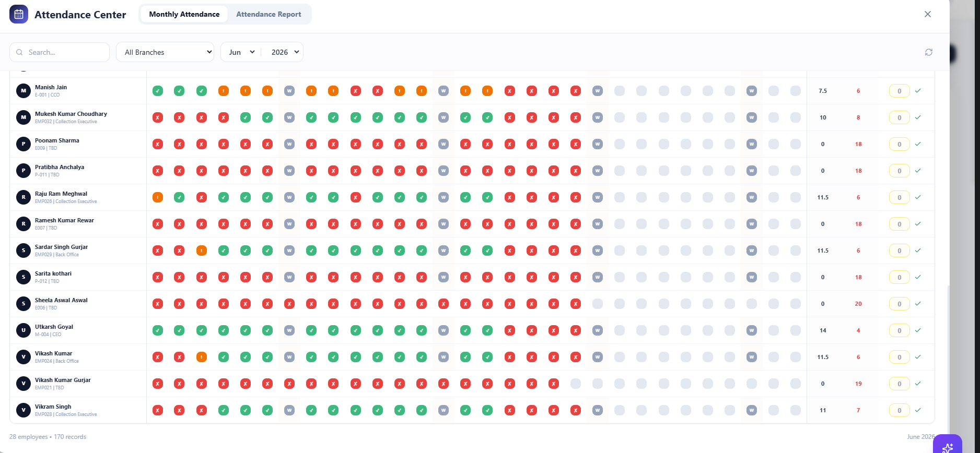This screenshot has width=980, height=453.
Task: Click the first red absent mark for Poonam Sharma
Action: 157,144
